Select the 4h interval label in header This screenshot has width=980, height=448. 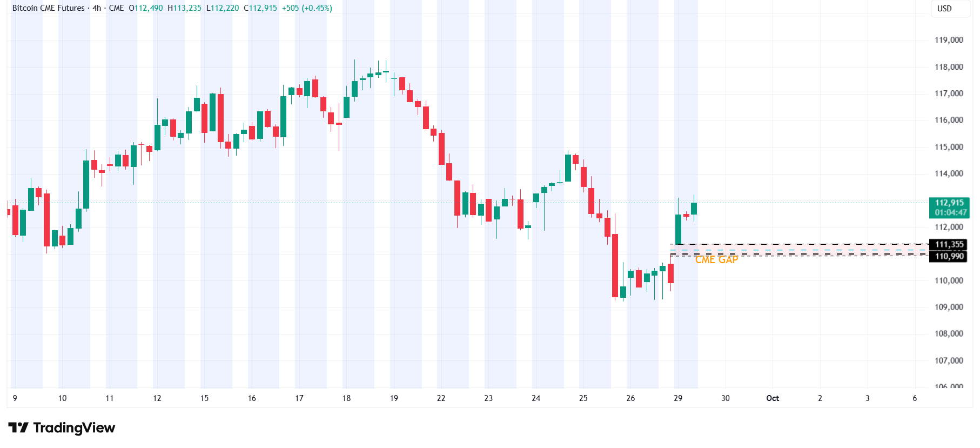pos(97,8)
